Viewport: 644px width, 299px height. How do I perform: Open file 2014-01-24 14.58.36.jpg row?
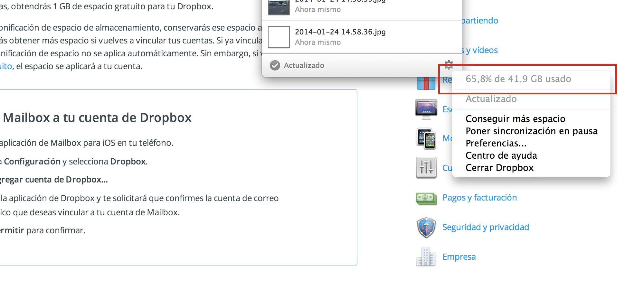click(x=362, y=37)
